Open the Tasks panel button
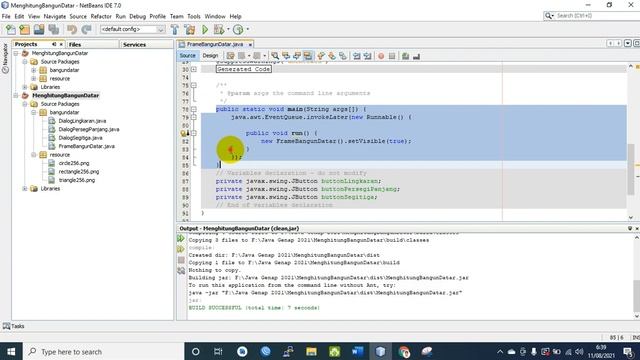Viewport: 640px width, 360px height. pyautogui.click(x=13, y=326)
